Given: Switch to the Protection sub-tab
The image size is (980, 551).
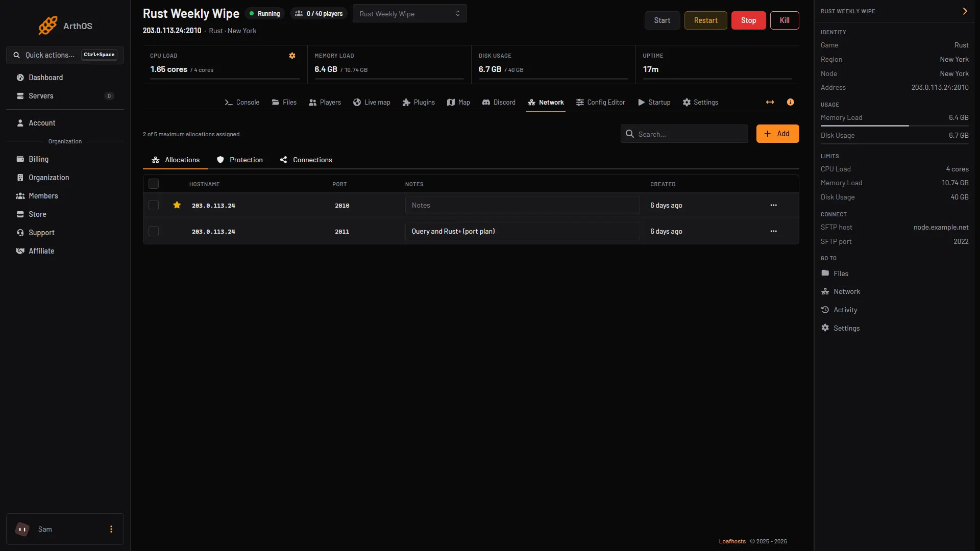Looking at the screenshot, I should [239, 160].
